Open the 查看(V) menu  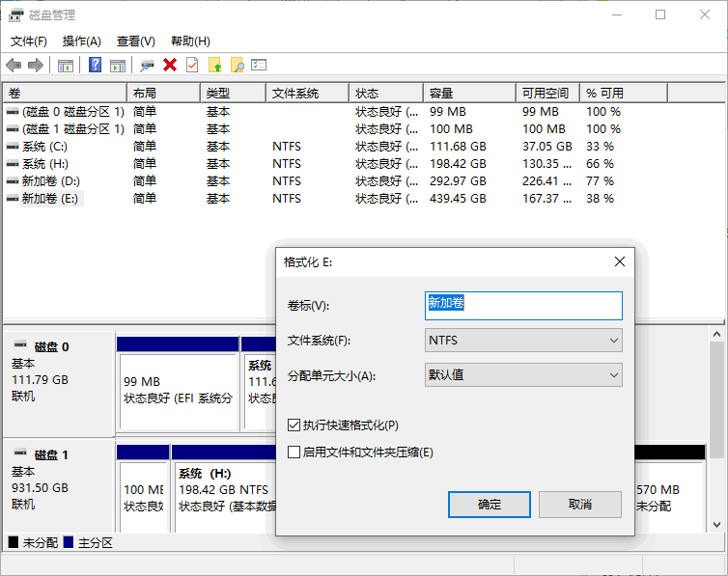(x=135, y=41)
